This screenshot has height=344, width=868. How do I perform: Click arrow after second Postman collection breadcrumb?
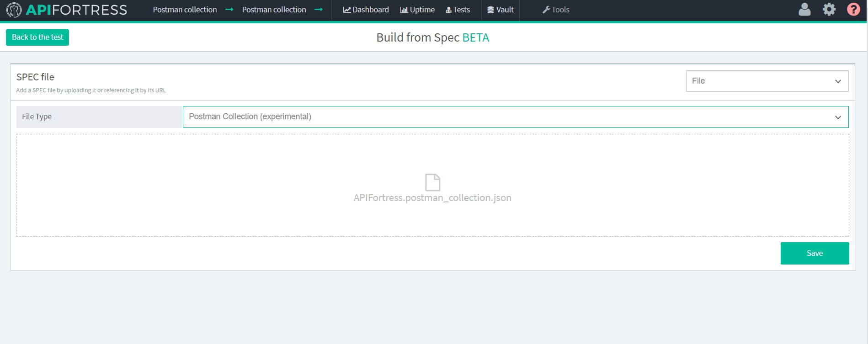click(x=319, y=10)
